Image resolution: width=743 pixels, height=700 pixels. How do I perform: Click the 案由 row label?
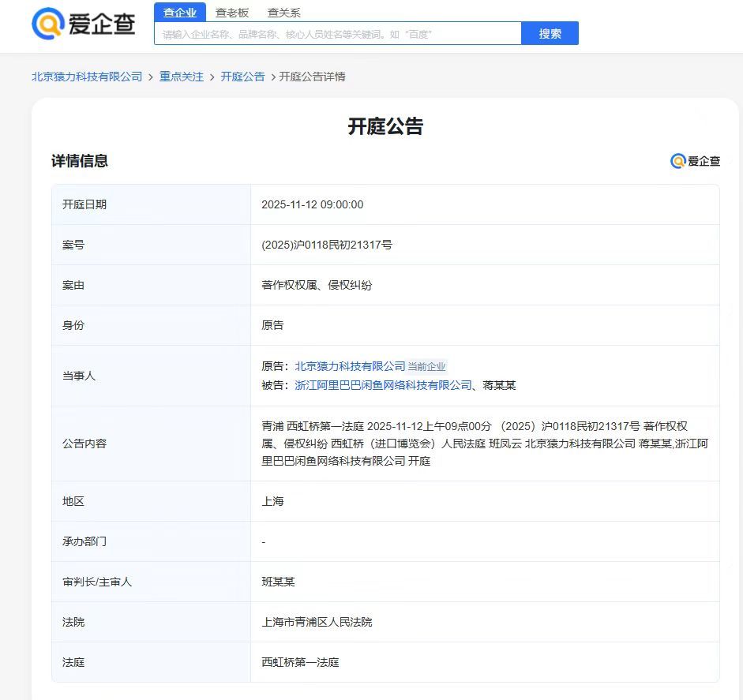coord(73,285)
